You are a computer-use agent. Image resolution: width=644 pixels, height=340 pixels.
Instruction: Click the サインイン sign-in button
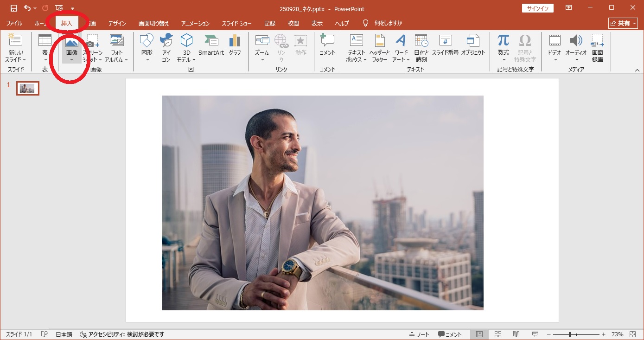537,8
